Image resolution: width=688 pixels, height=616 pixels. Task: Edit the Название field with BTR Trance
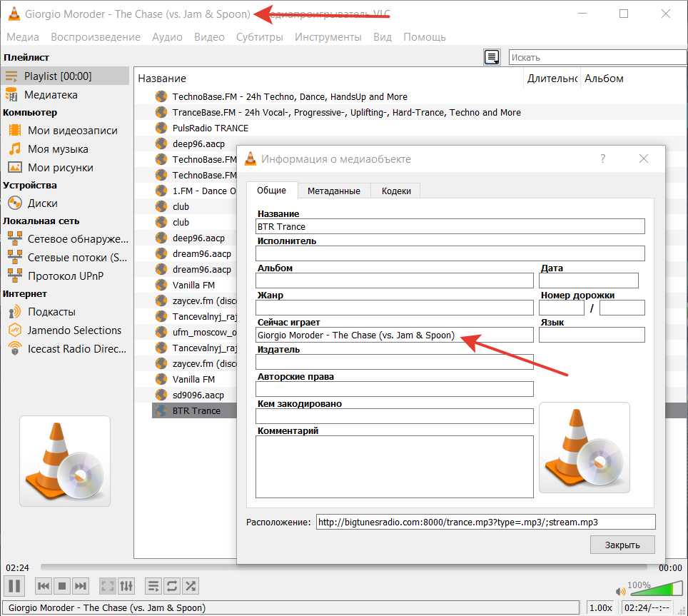(450, 226)
